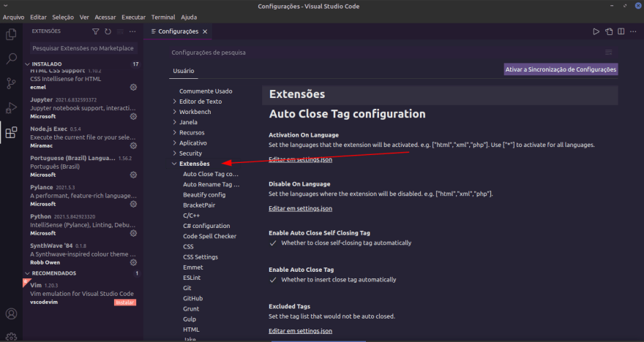Open the Accounts icon in the activity bar
Viewport: 644px width, 342px height.
pyautogui.click(x=11, y=313)
